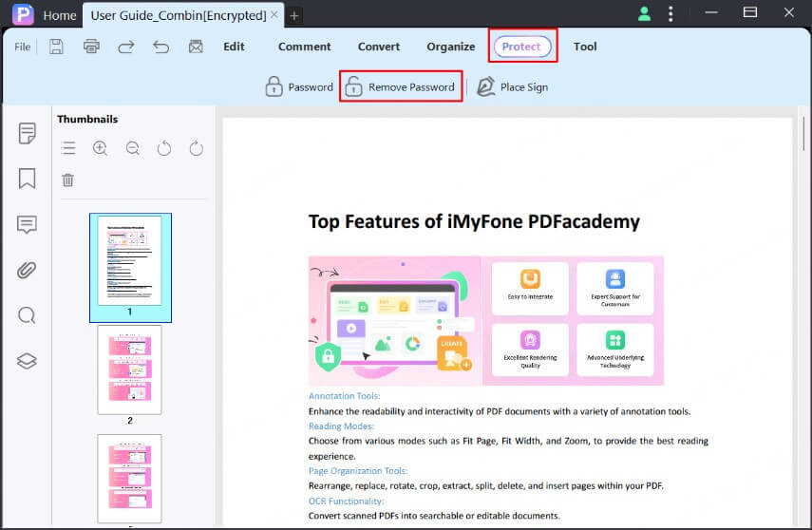Open the user account icon
The height and width of the screenshot is (530, 812).
click(x=644, y=14)
